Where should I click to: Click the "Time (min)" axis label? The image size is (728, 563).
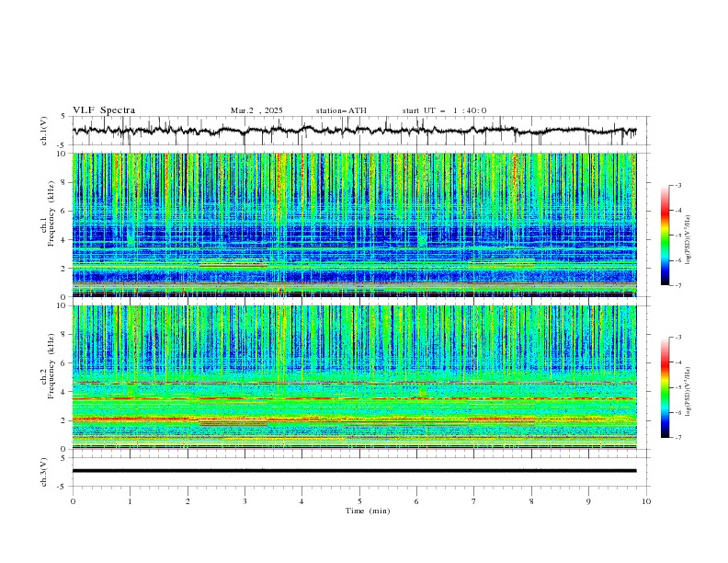368,511
